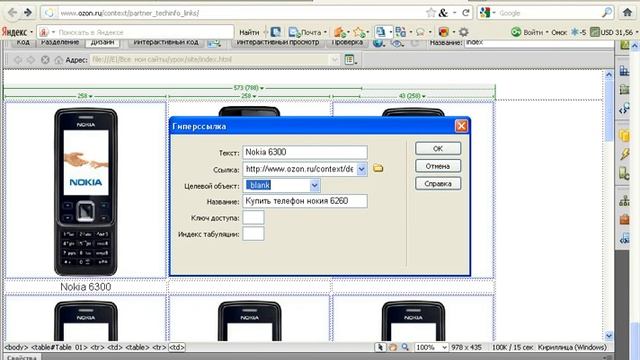Click the document scrollbar up arrow

[609, 74]
